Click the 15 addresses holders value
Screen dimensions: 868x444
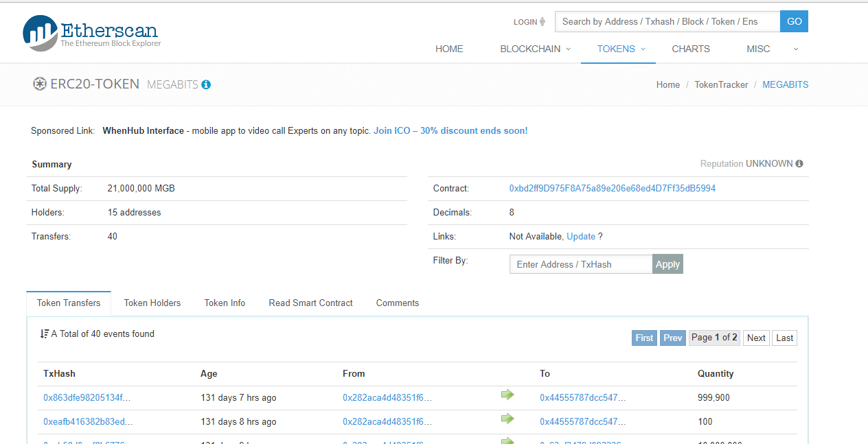(x=135, y=212)
